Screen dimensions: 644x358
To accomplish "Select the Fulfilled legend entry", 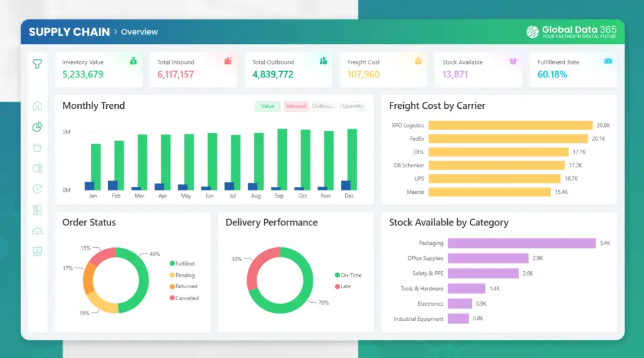I will (182, 264).
